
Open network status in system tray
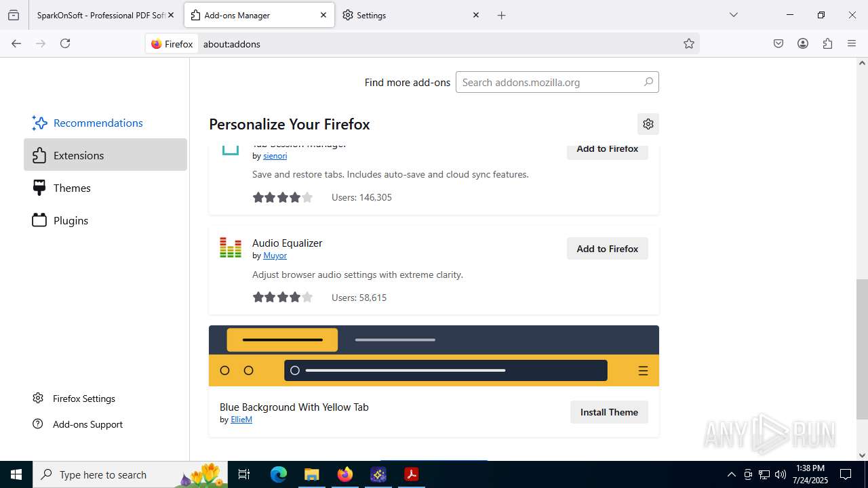click(764, 474)
